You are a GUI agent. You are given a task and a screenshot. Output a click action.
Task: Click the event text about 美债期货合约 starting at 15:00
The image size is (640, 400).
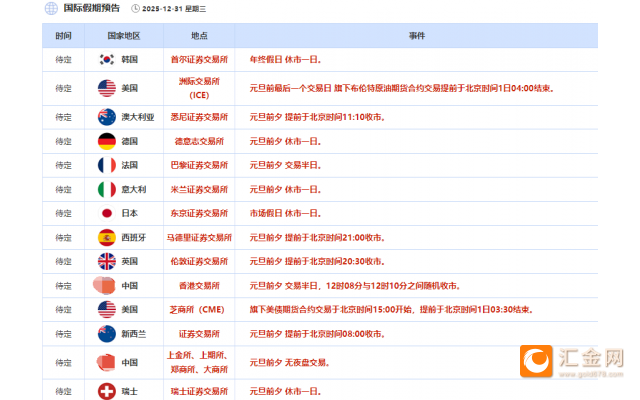[x=391, y=309]
